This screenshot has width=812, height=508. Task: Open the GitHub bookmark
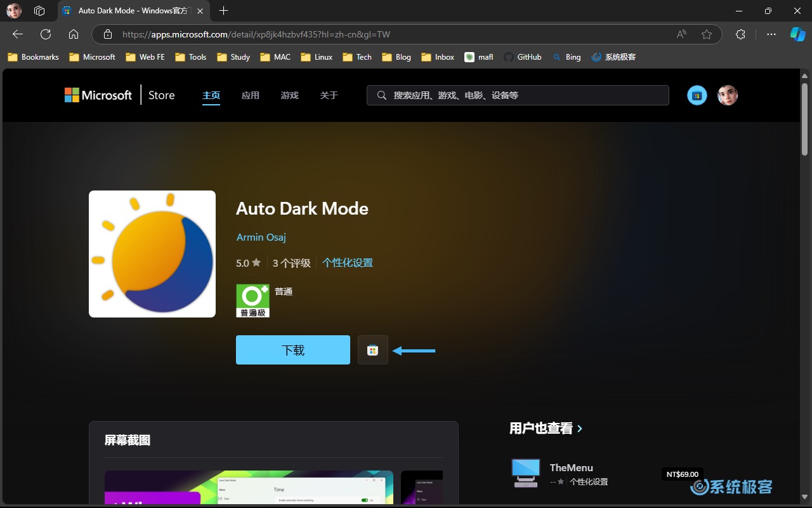coord(523,57)
